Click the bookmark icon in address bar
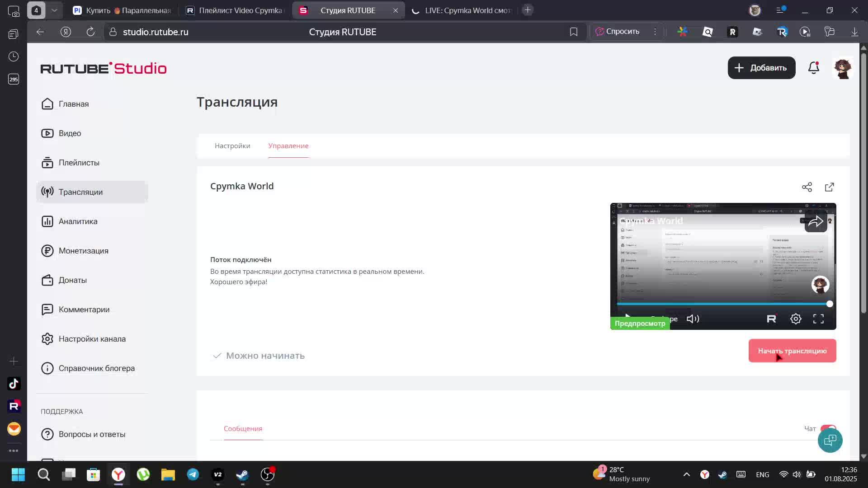 pyautogui.click(x=574, y=32)
